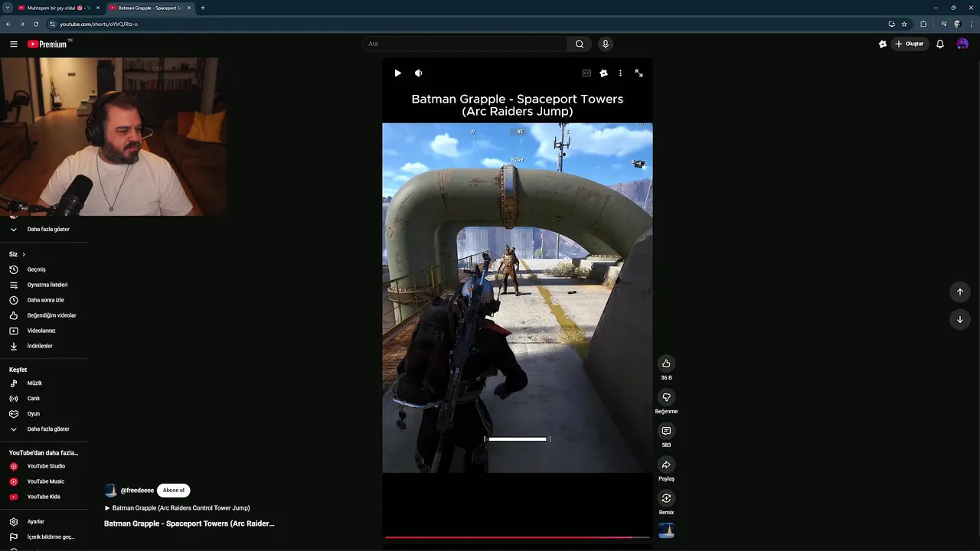
Task: Toggle closed captions on the Short
Action: (x=586, y=73)
